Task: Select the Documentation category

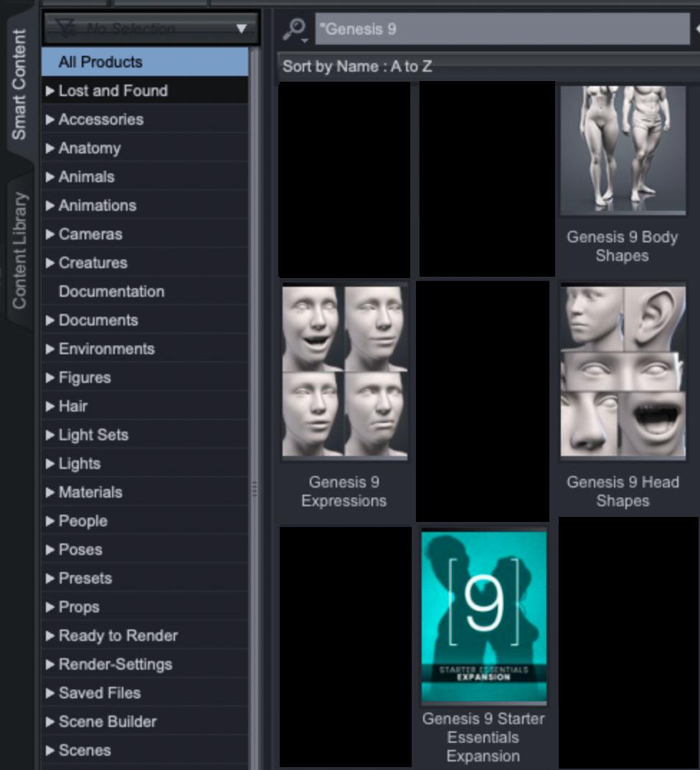Action: [145, 291]
